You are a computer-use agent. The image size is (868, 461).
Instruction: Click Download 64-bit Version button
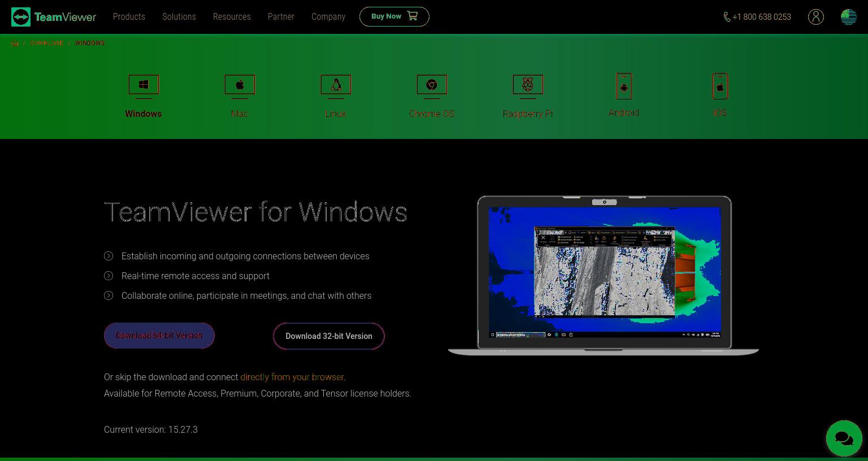(159, 336)
